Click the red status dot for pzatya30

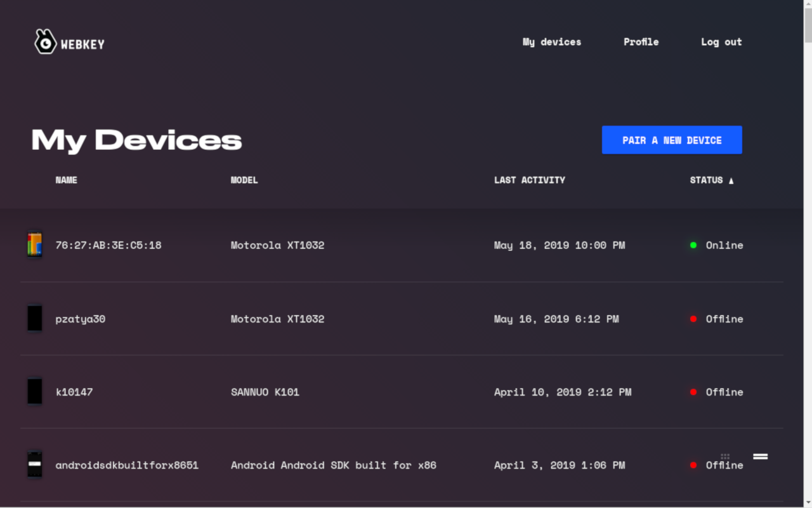693,319
